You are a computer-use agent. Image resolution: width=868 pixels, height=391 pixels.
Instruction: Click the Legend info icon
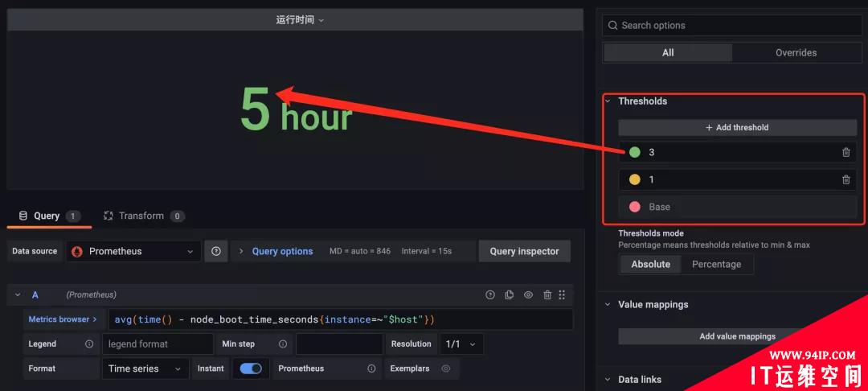[x=89, y=344]
